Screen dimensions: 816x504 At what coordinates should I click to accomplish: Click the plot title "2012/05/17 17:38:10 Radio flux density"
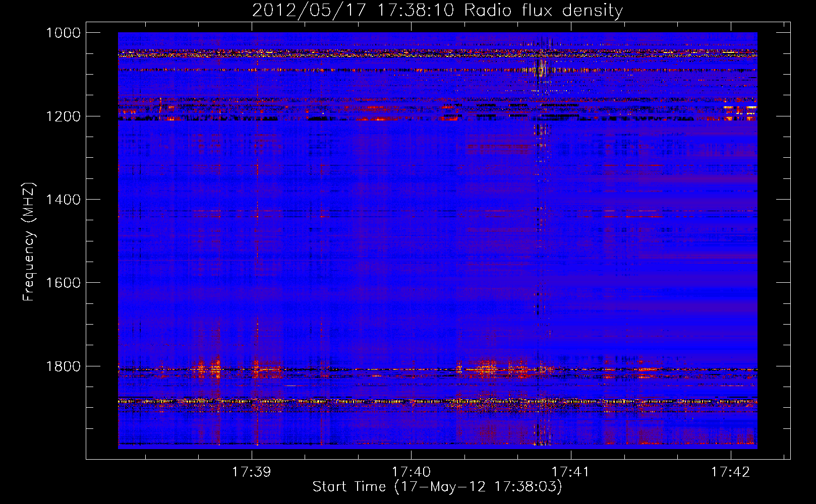coord(437,10)
